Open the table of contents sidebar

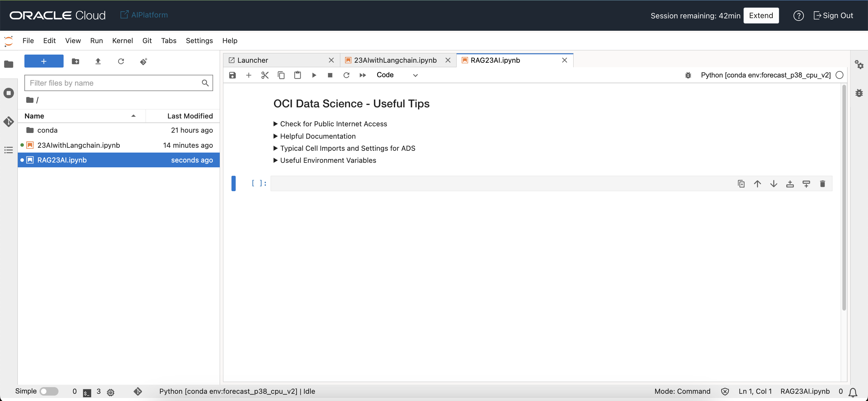(9, 150)
